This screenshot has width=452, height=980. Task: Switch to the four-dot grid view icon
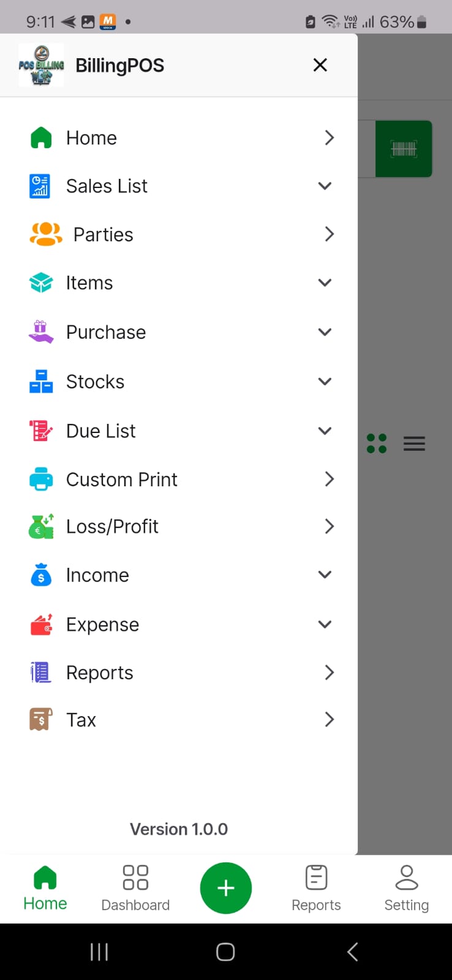point(377,443)
